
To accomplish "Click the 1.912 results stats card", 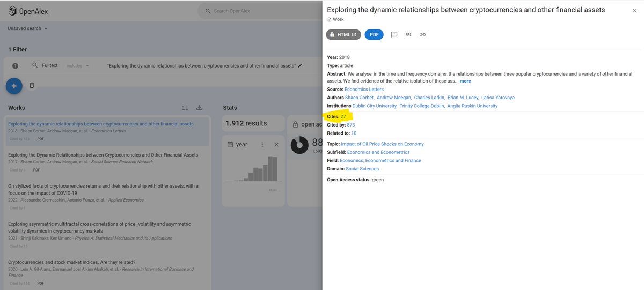I will [x=253, y=123].
